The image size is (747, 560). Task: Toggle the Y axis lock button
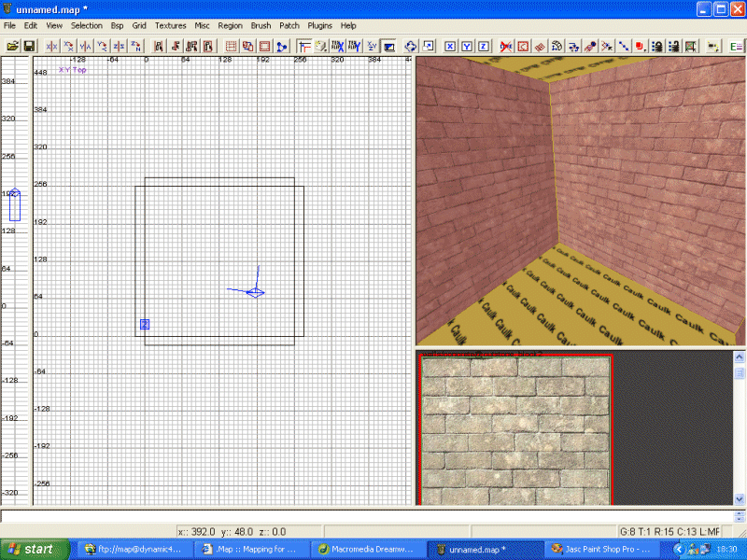tap(467, 46)
